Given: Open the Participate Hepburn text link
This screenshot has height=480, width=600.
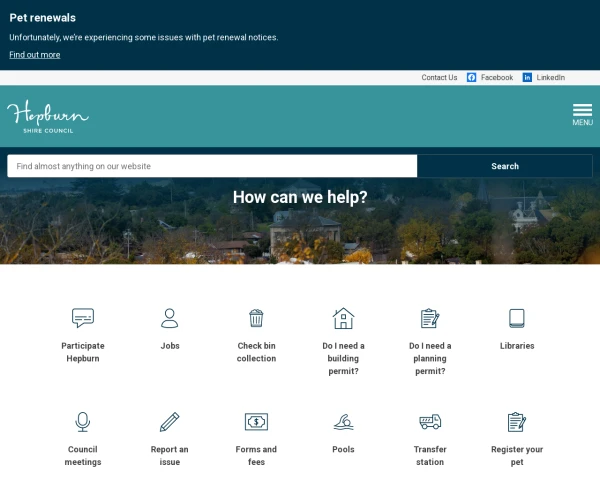Looking at the screenshot, I should point(83,352).
